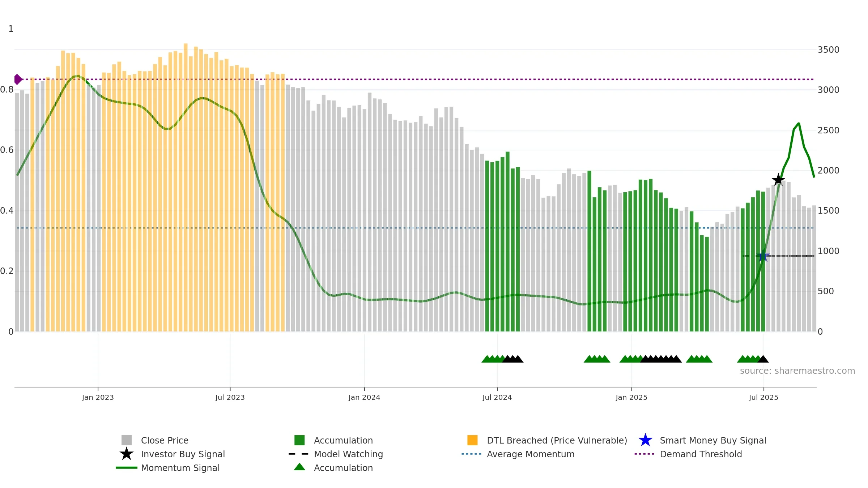Click the blue Smart Money star on chart
This screenshot has width=868, height=488.
(763, 256)
